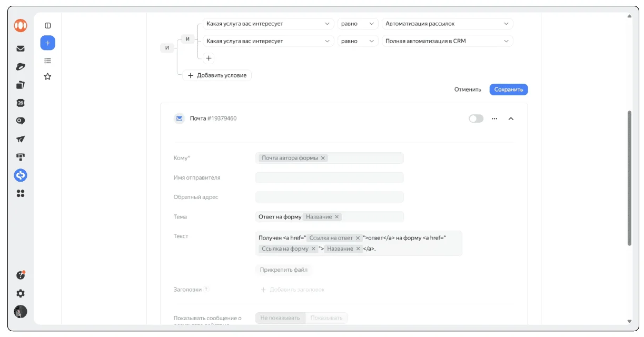Screen dimensions: 644x337
Task: Open Messenger paper-plane icon
Action: click(21, 139)
